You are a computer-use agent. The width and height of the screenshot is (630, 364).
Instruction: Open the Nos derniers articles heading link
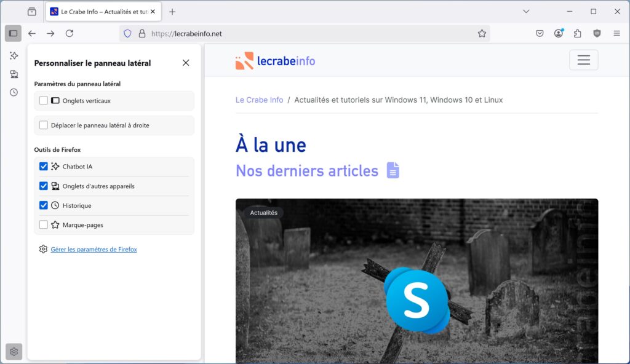(307, 171)
